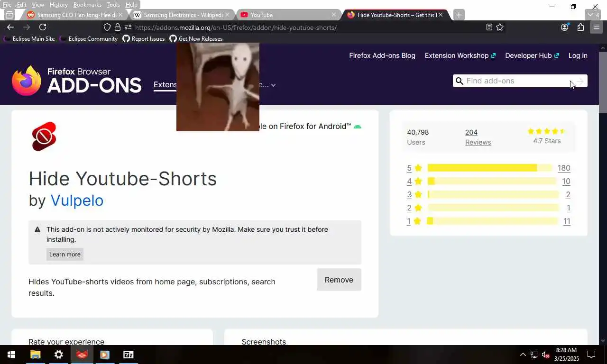607x364 pixels.
Task: Open Report Issues bookmark
Action: click(x=144, y=39)
